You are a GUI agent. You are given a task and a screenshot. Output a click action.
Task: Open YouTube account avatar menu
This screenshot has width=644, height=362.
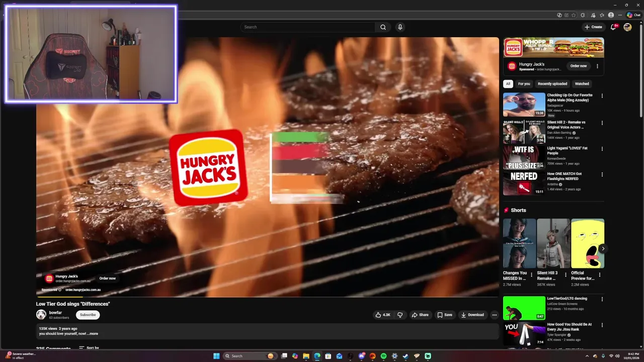pyautogui.click(x=627, y=27)
